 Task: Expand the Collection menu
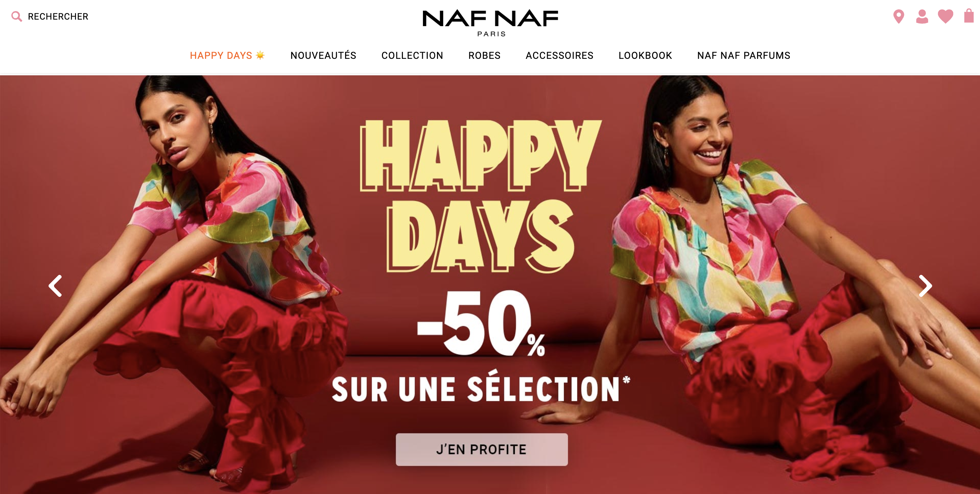(412, 55)
